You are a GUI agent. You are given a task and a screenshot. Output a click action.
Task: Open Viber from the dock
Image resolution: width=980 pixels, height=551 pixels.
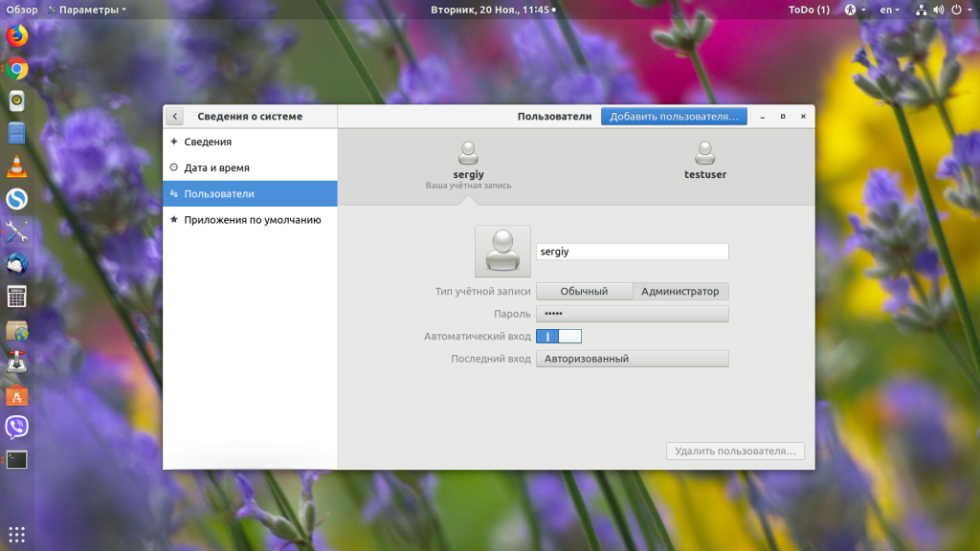(17, 428)
